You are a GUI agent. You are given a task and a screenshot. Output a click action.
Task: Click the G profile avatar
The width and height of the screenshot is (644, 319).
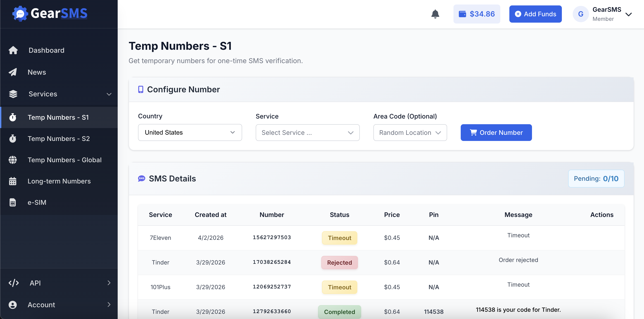tap(580, 14)
